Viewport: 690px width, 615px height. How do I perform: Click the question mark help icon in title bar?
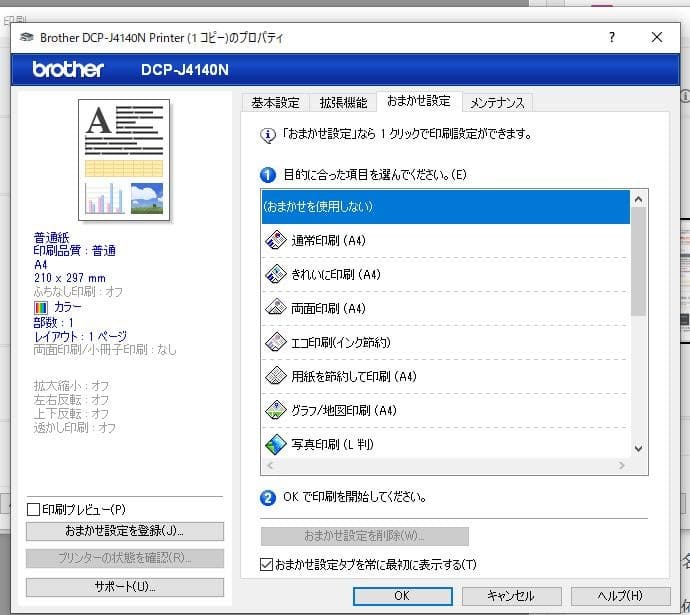[x=612, y=37]
